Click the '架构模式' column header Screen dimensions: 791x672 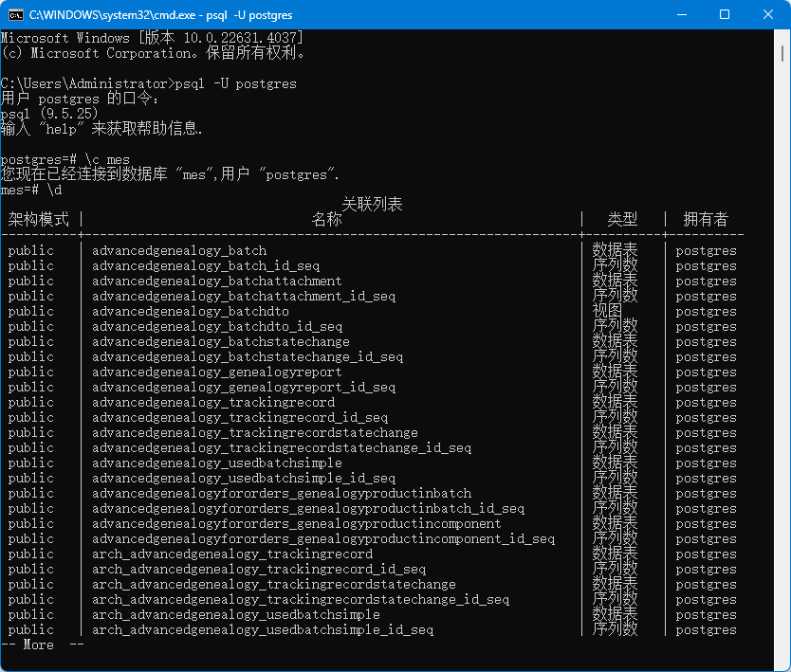[x=38, y=219]
